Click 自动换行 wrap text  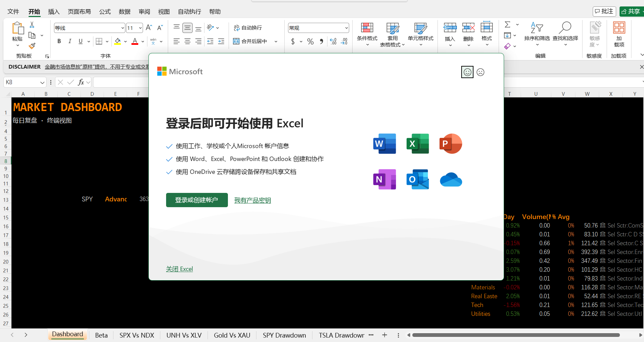(248, 28)
